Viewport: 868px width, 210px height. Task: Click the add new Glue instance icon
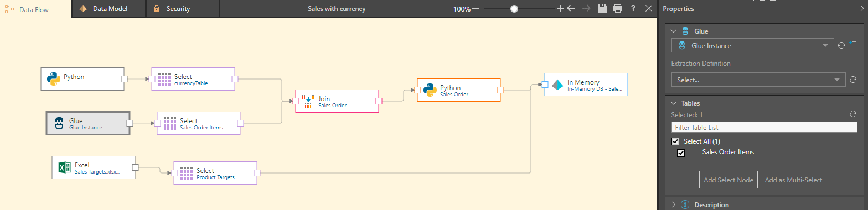tap(853, 46)
